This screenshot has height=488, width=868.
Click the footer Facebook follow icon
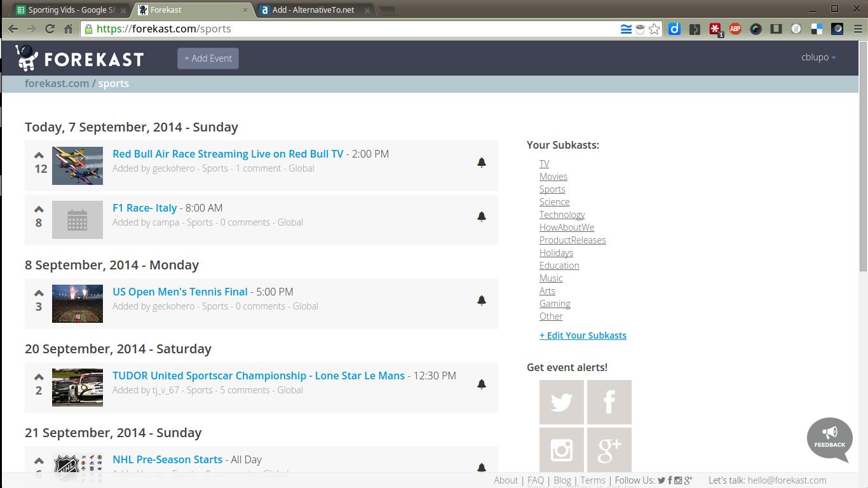pos(670,480)
